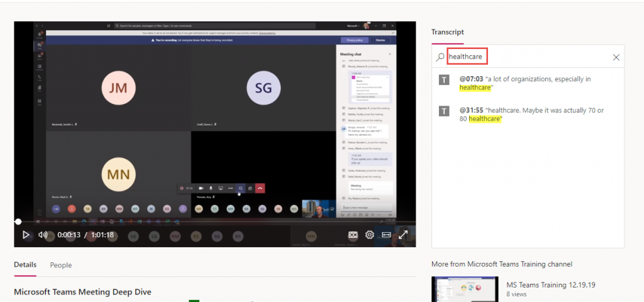Click the transcript search magnifier icon
This screenshot has height=302, width=644.
click(440, 57)
